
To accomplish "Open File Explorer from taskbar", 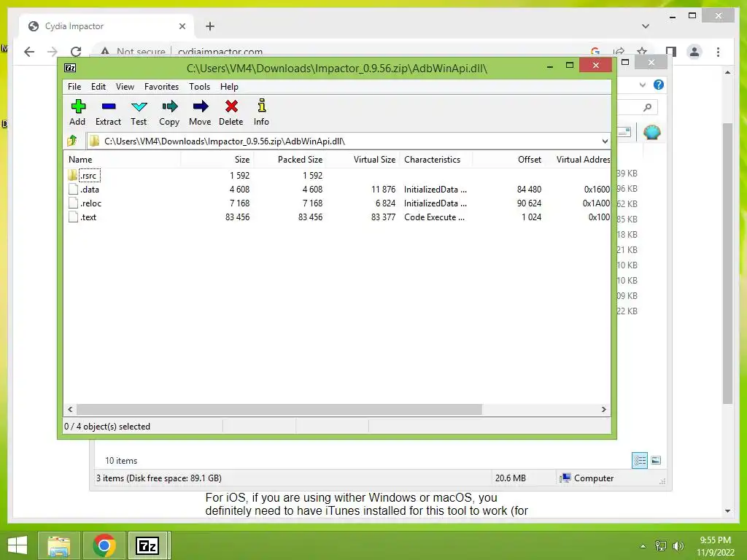I will click(x=58, y=545).
